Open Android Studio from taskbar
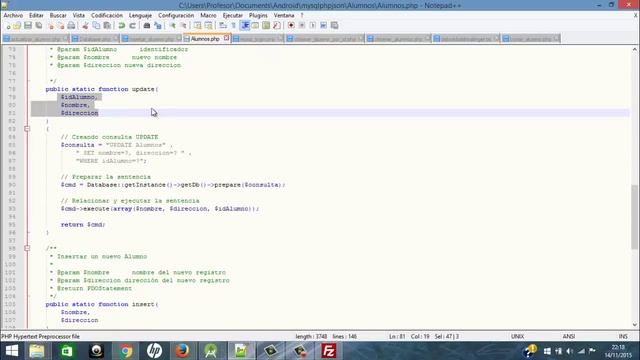Screen dimensions: 640x360 (211, 351)
